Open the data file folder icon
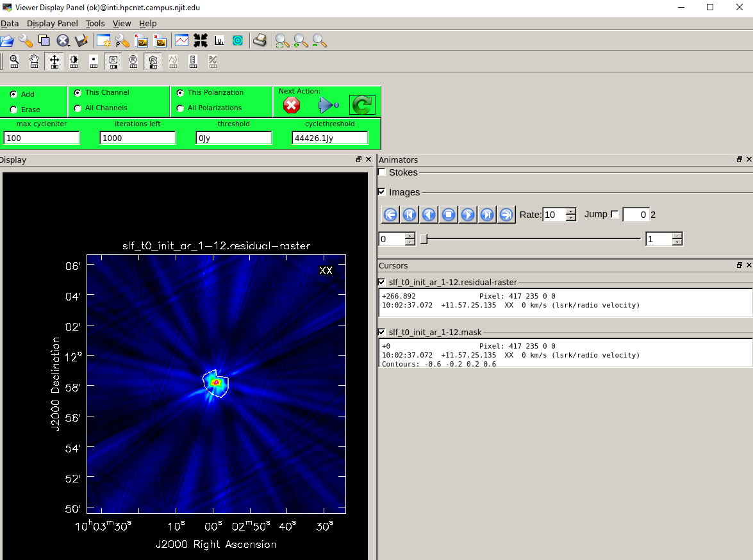Viewport: 753px width, 560px height. (7, 41)
